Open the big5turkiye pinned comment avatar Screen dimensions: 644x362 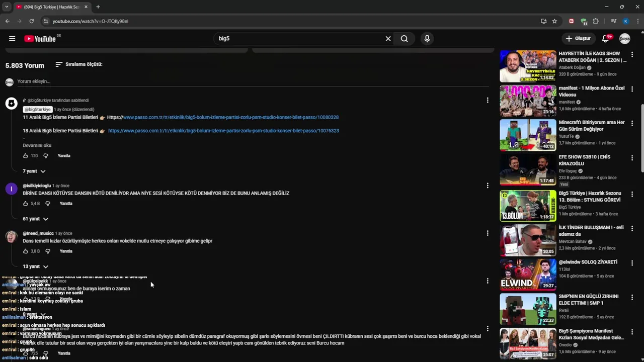point(11,104)
